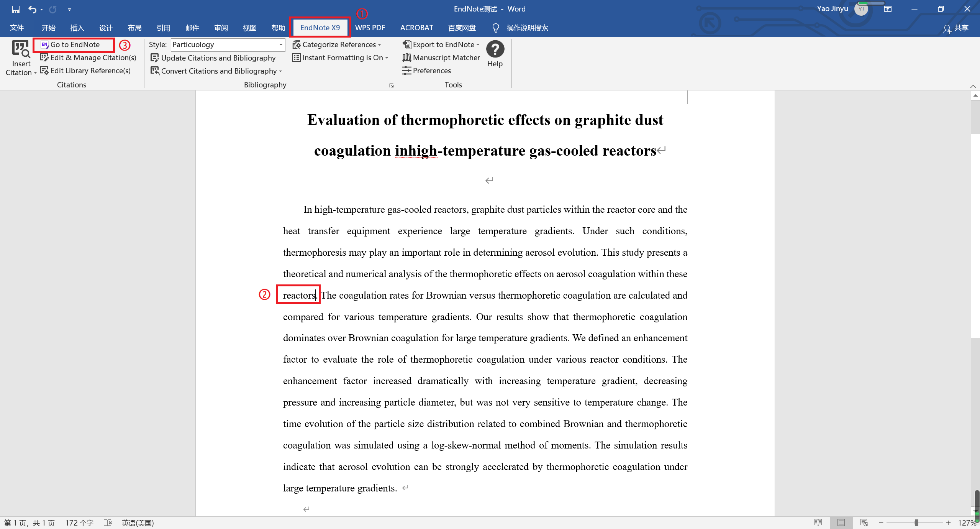Click the zoom in plus button
Image resolution: width=980 pixels, height=529 pixels.
pyautogui.click(x=948, y=523)
